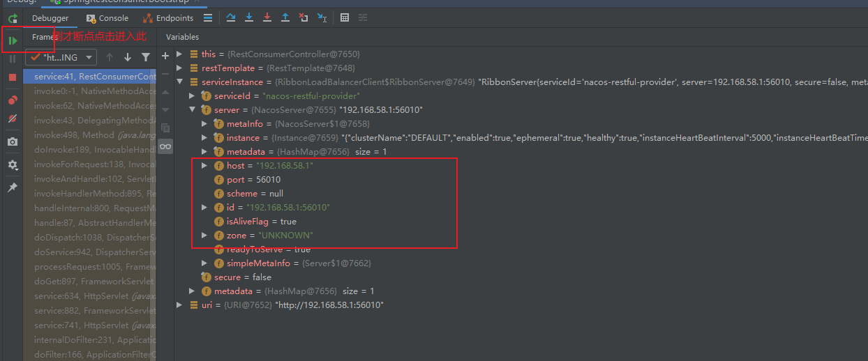The image size is (868, 361).
Task: Open the Endpoints tab
Action: pos(168,18)
